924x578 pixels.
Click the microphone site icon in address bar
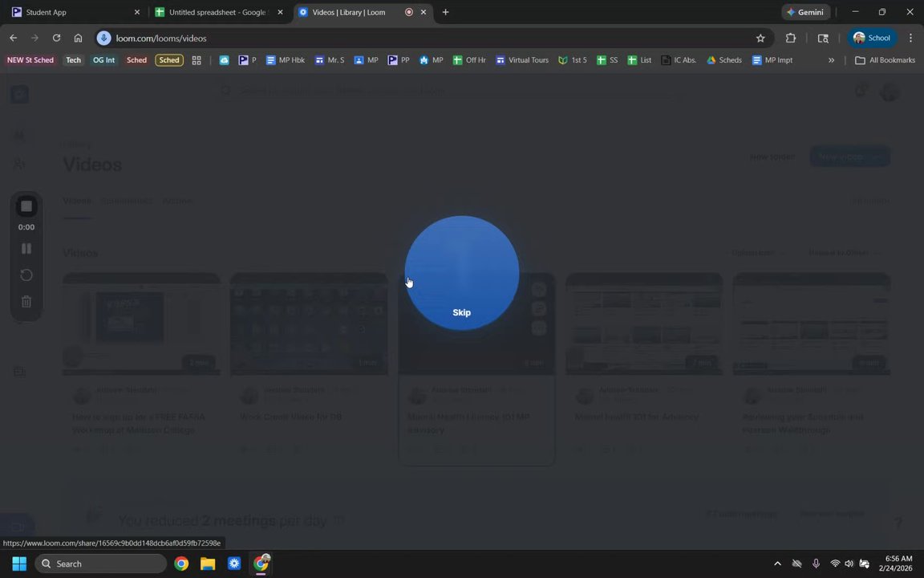[103, 38]
